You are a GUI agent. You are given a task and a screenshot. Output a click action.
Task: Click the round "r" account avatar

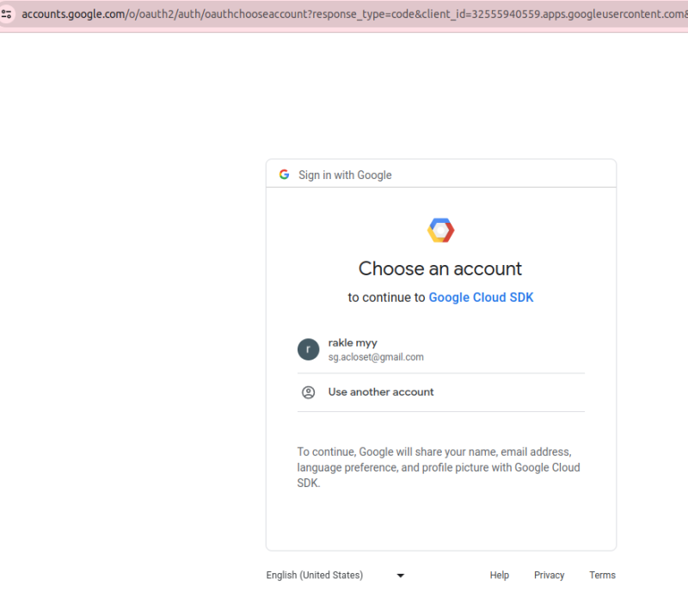coord(309,349)
